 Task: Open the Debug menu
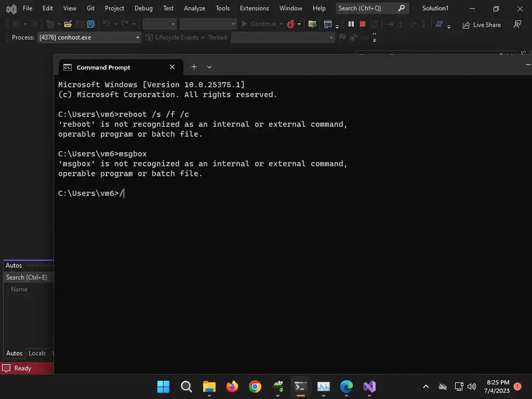click(x=143, y=8)
